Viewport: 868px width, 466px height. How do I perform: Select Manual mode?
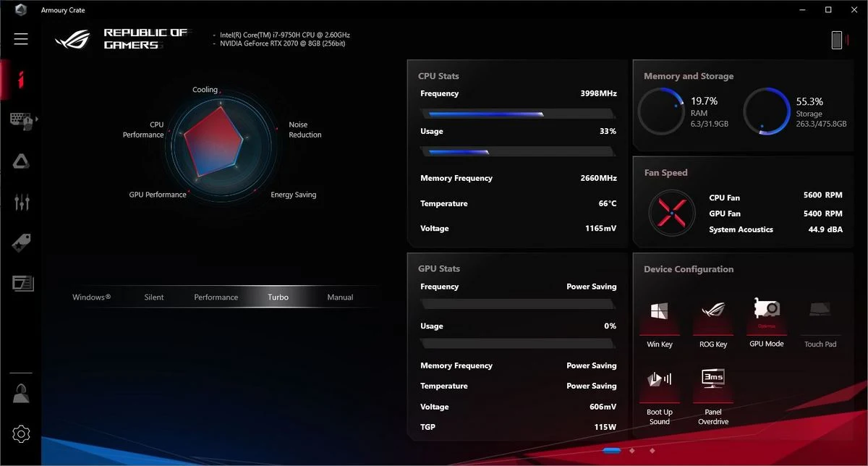point(340,297)
